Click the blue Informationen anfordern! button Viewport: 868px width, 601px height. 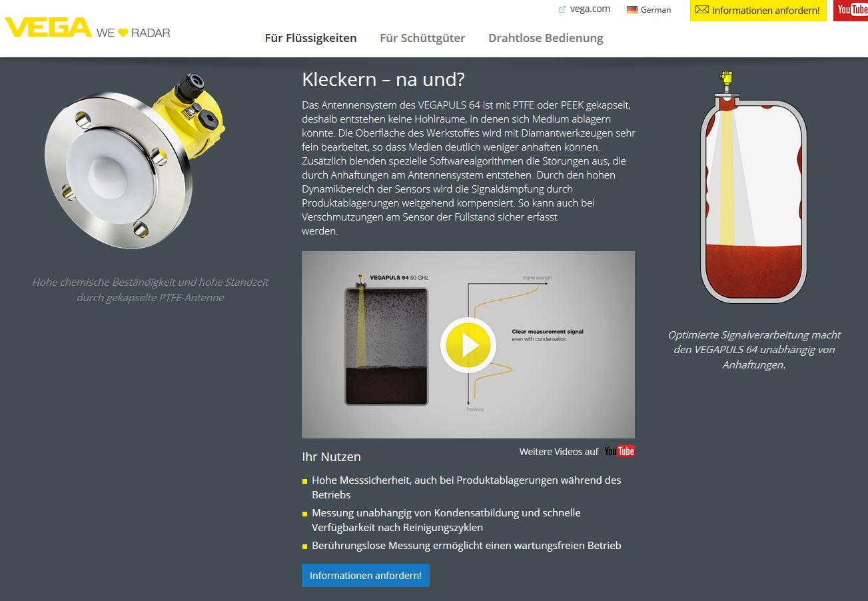[x=366, y=575]
